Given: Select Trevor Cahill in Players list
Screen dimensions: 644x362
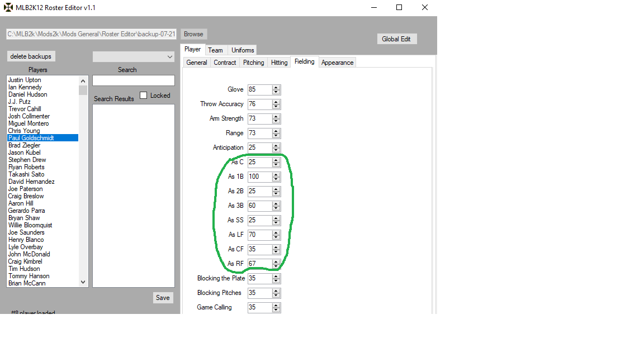Looking at the screenshot, I should (x=42, y=109).
